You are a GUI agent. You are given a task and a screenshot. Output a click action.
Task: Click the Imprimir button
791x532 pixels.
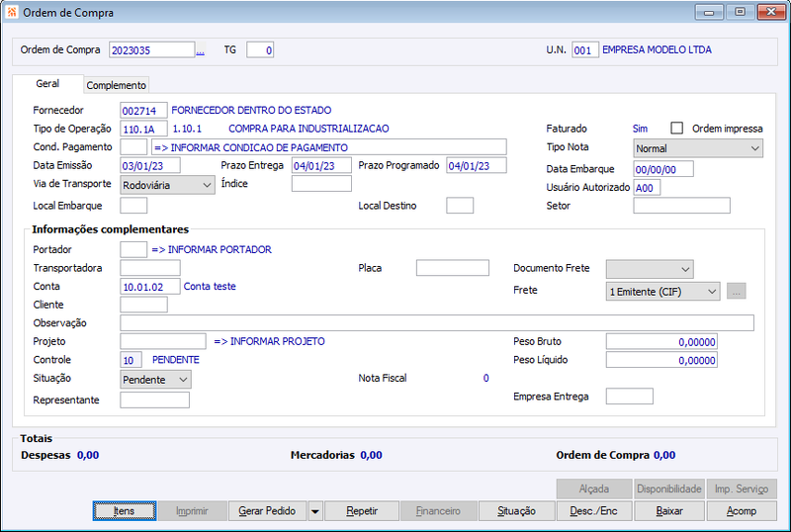pos(192,511)
